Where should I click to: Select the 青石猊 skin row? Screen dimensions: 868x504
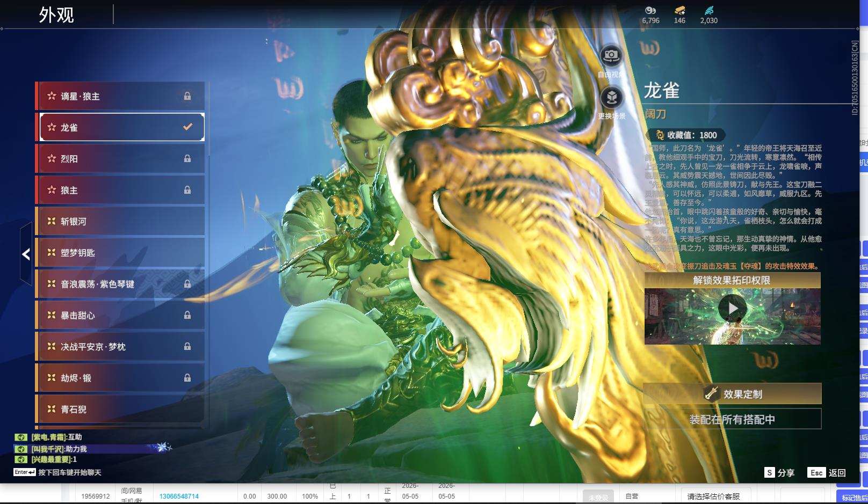coord(121,409)
